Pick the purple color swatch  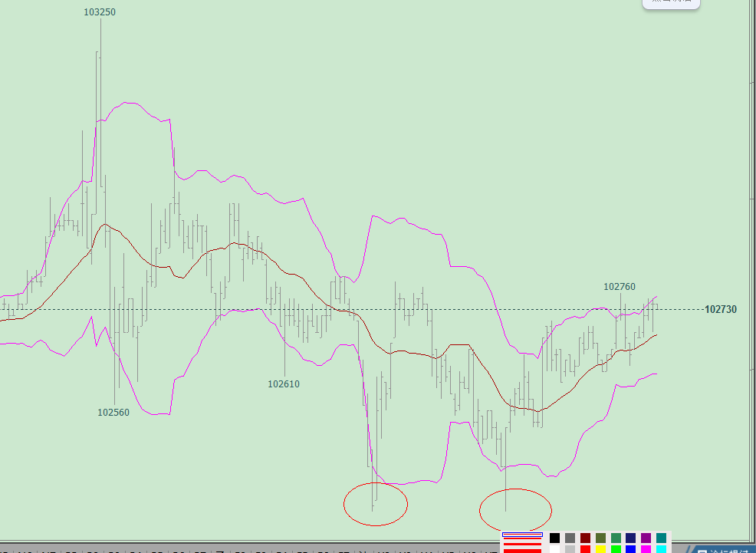coord(646,538)
